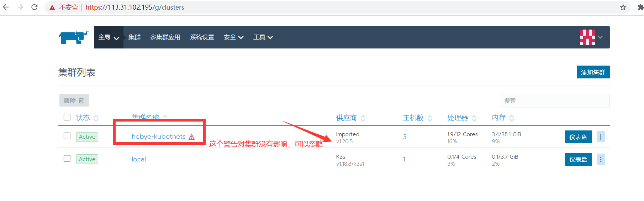Click the 搜索 search field
Viewport: 644px width, 201px height.
click(x=555, y=101)
